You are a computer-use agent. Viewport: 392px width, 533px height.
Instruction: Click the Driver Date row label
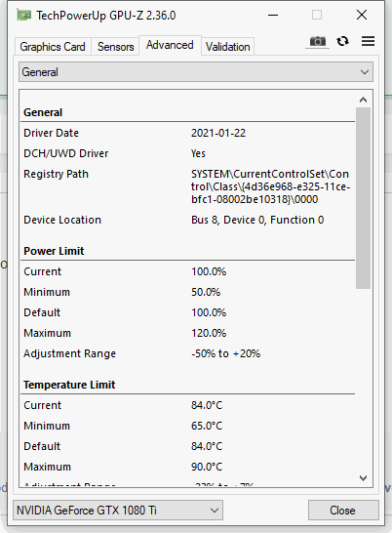pos(51,133)
